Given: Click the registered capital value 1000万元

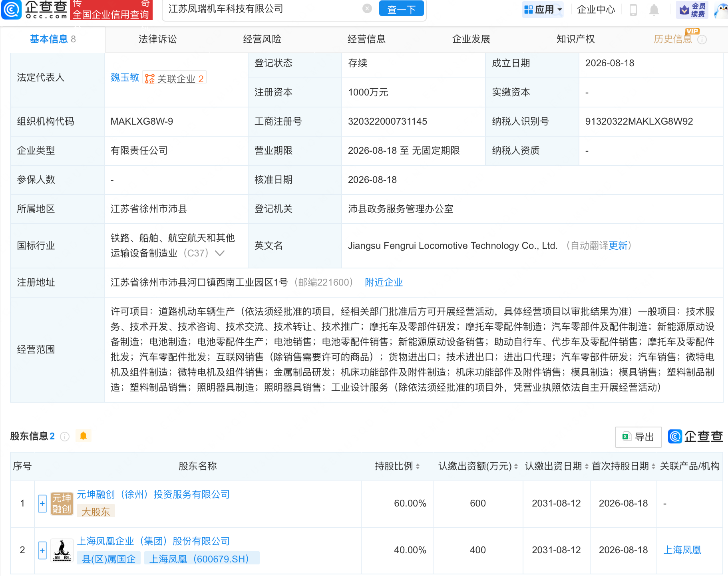Looking at the screenshot, I should (x=368, y=92).
